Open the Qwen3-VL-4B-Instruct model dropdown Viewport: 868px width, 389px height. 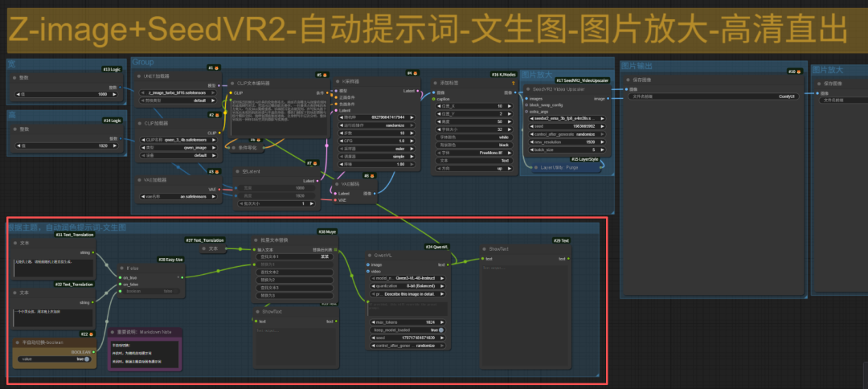(x=408, y=278)
